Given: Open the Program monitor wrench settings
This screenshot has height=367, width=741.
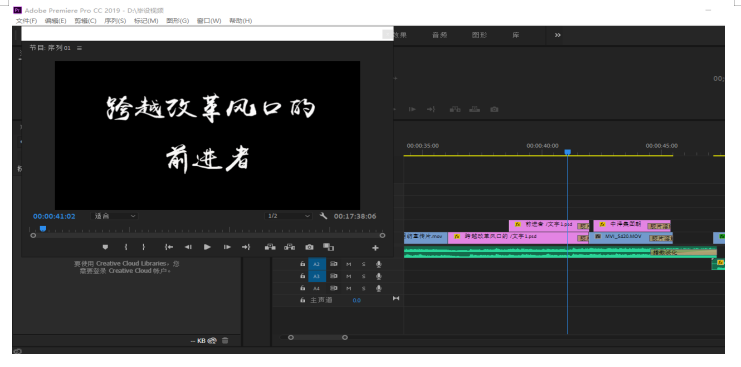Looking at the screenshot, I should point(324,216).
